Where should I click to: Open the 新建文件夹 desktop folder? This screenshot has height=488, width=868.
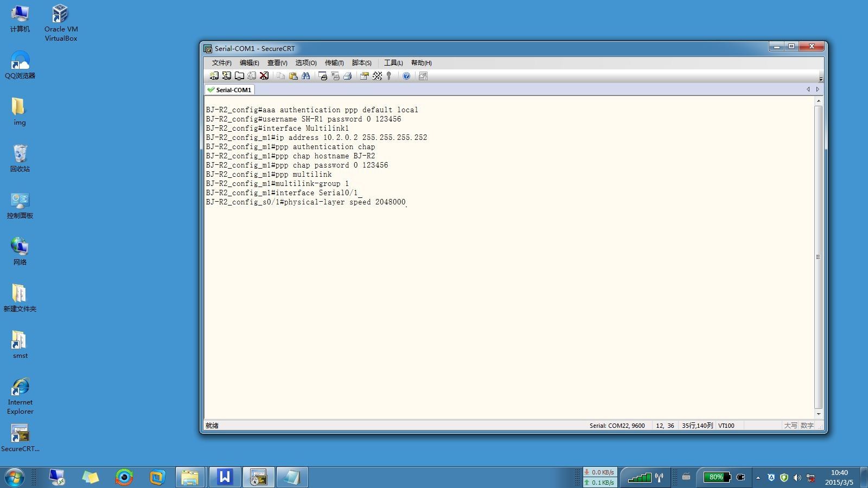[20, 298]
